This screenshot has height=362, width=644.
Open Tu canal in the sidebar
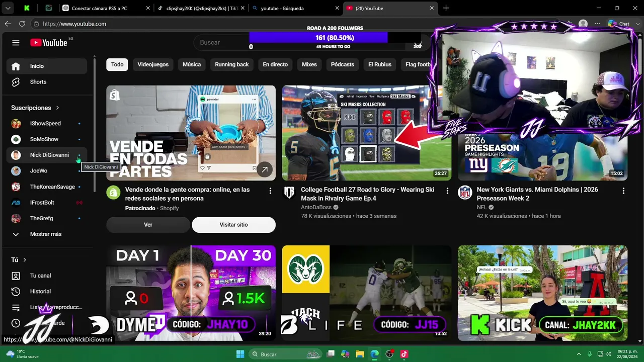pos(47,276)
